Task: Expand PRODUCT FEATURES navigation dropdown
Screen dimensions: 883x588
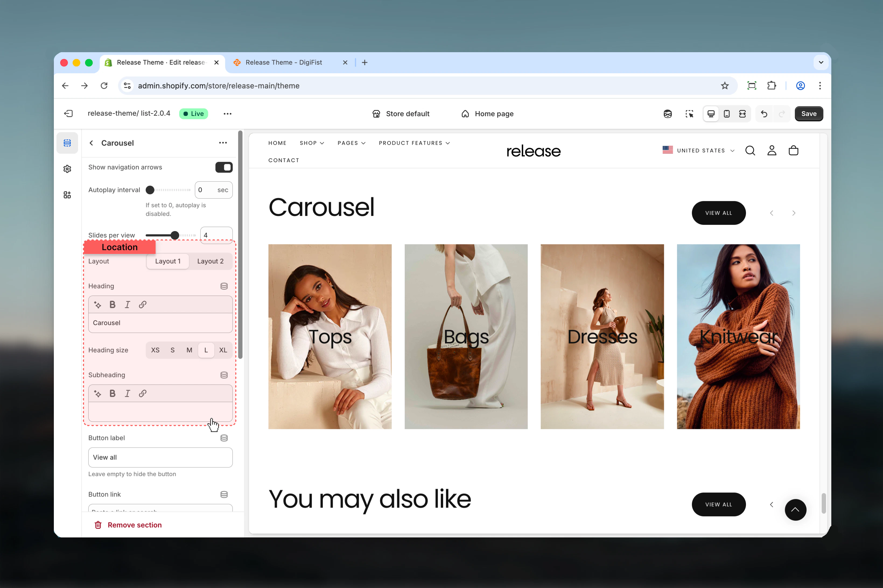Action: click(x=414, y=143)
